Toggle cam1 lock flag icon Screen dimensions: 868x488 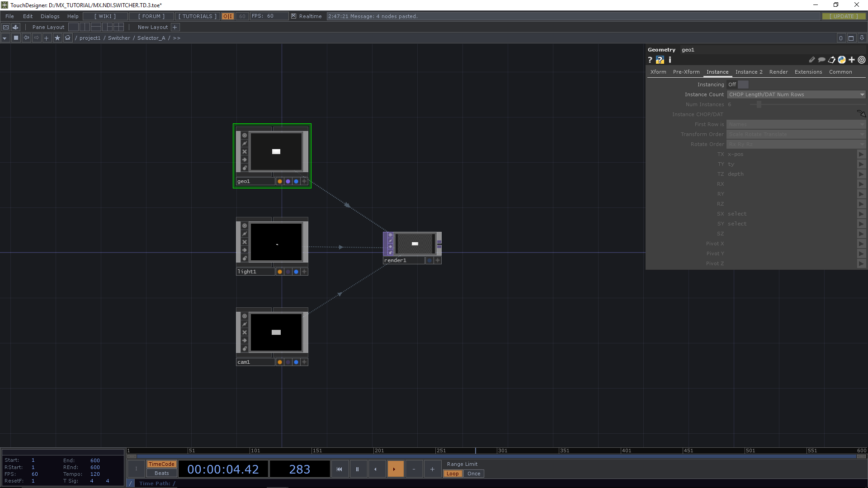pyautogui.click(x=245, y=348)
